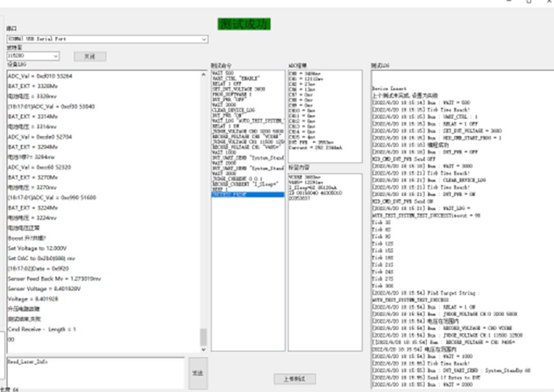Select the BEEP 1 command entry
The height and width of the screenshot is (392, 554).
tap(221, 189)
